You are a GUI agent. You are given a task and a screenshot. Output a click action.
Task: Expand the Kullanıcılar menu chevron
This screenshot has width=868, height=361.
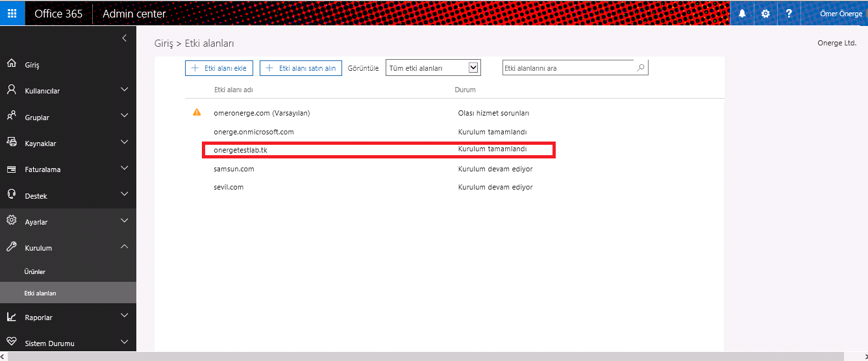(x=125, y=89)
